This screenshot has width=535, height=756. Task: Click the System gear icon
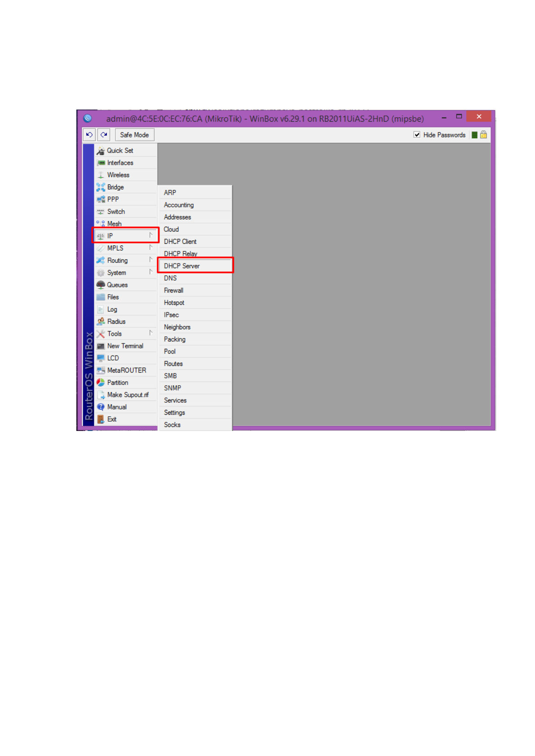[x=101, y=273]
